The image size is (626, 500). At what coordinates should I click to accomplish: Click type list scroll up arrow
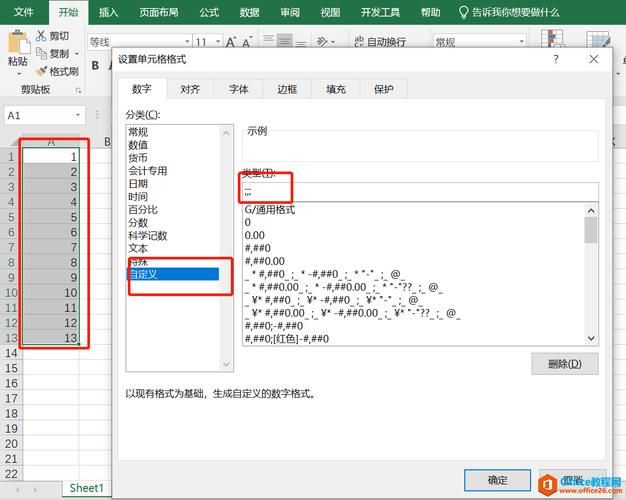click(591, 210)
